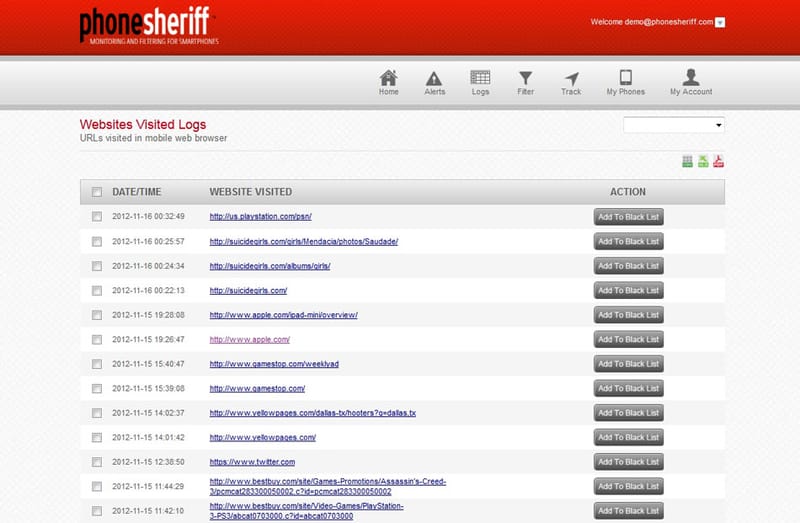Click the green table export icon

pyautogui.click(x=688, y=162)
